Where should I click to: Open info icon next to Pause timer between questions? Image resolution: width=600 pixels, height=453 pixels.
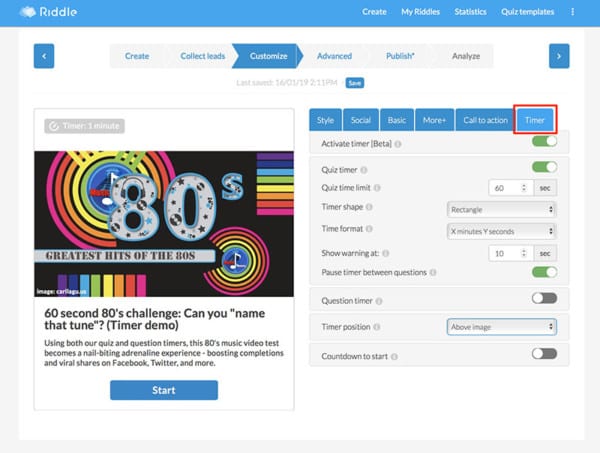[433, 272]
